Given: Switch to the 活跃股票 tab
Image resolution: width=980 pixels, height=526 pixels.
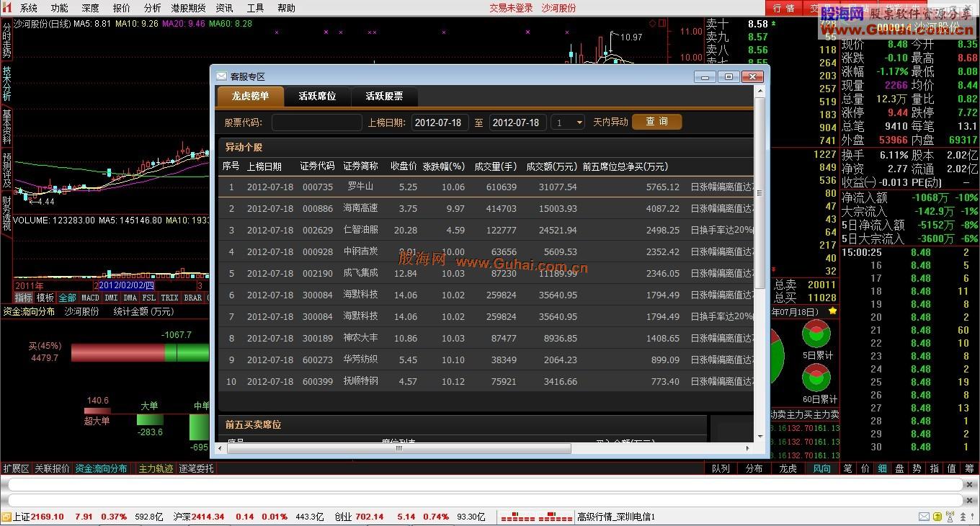Looking at the screenshot, I should [x=384, y=96].
